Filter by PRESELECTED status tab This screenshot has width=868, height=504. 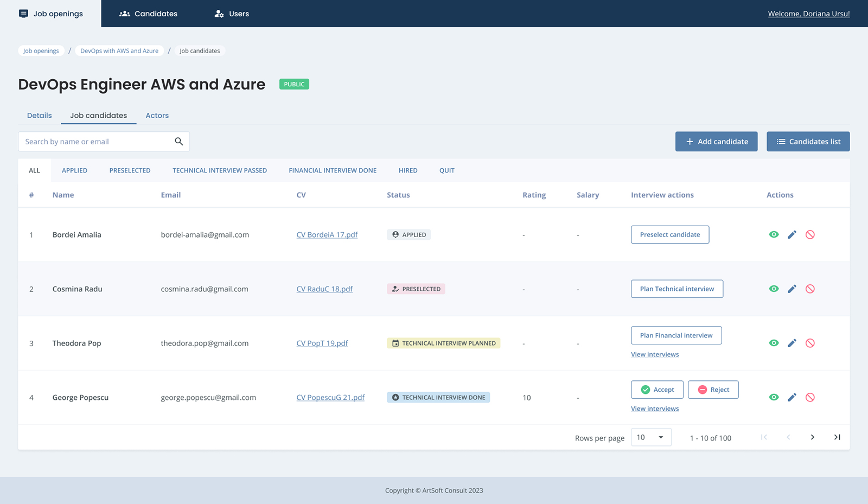point(130,170)
